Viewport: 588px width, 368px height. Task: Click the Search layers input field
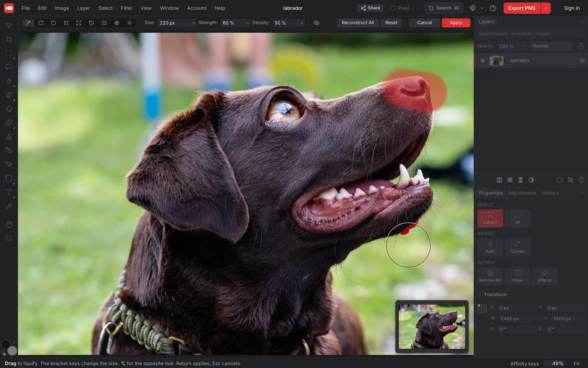tap(530, 34)
